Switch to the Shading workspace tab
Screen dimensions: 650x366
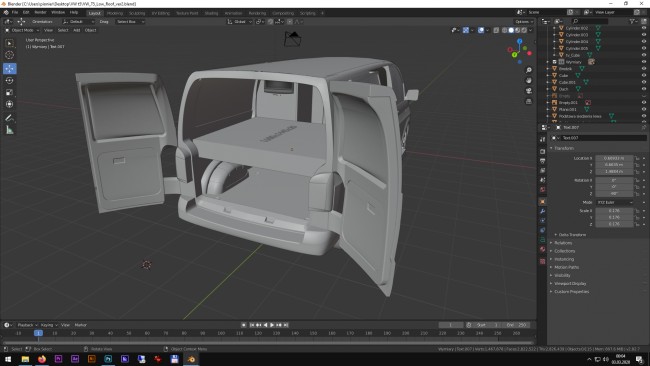tap(211, 13)
